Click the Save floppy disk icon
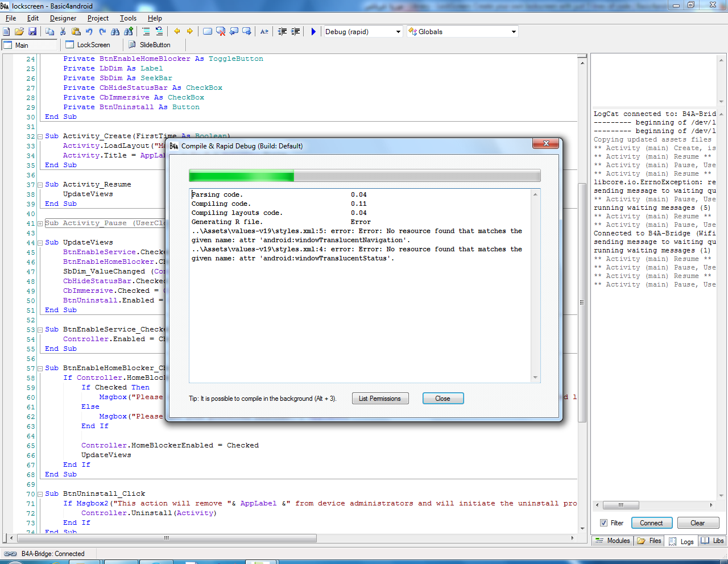 pos(32,32)
